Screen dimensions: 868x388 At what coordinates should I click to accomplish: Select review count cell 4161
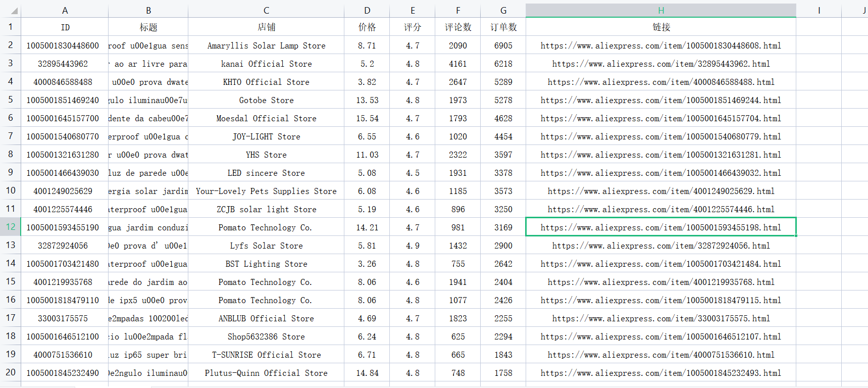[458, 63]
